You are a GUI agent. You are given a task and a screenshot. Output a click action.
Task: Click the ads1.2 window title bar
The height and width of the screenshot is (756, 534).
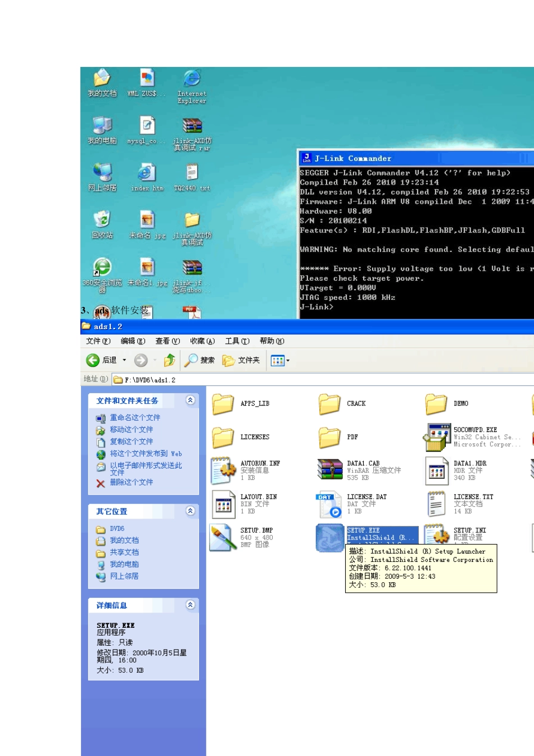[307, 326]
